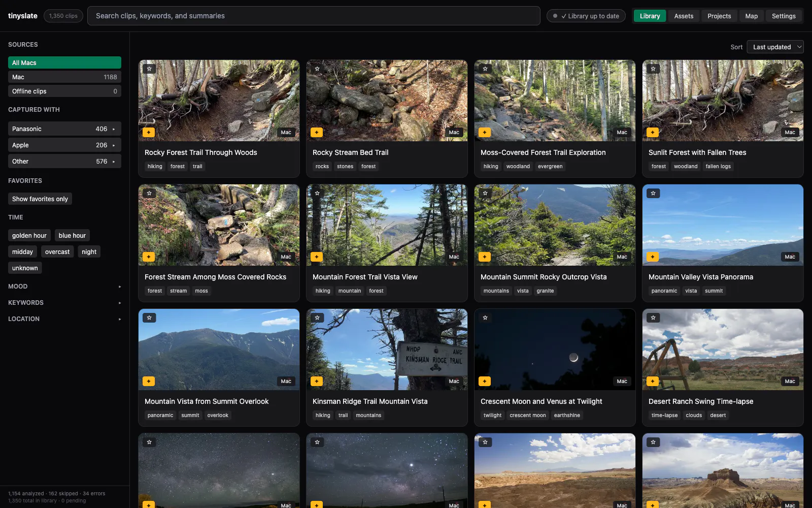Toggle the blue hour time filter

(72, 235)
